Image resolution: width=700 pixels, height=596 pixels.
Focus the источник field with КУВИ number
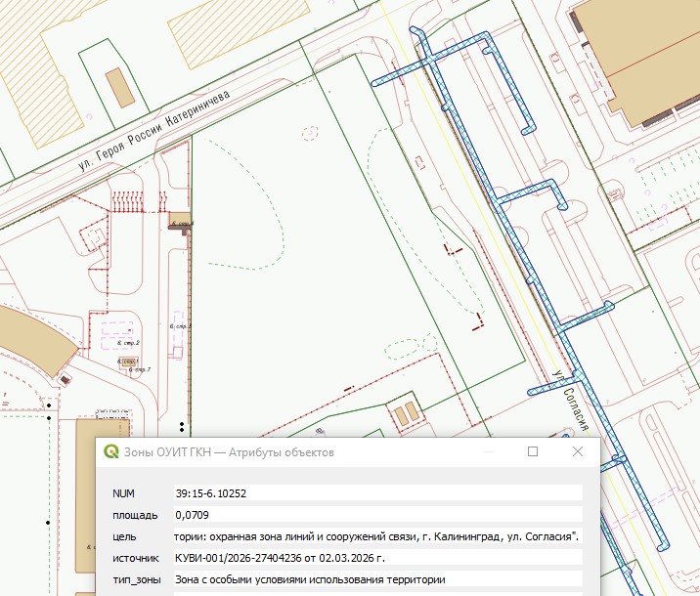376,558
